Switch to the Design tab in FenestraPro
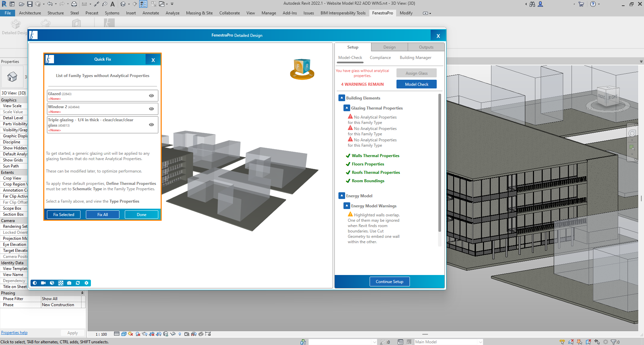644x345 pixels. (389, 47)
